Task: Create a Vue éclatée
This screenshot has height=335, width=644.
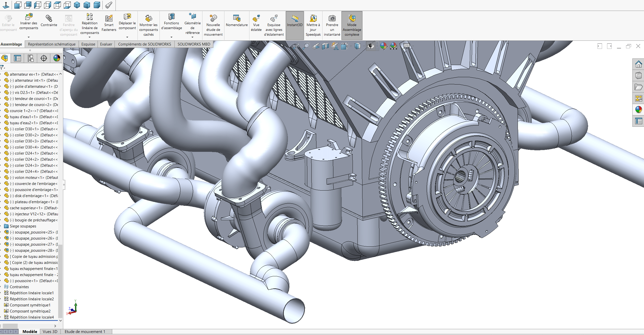Action: click(256, 23)
